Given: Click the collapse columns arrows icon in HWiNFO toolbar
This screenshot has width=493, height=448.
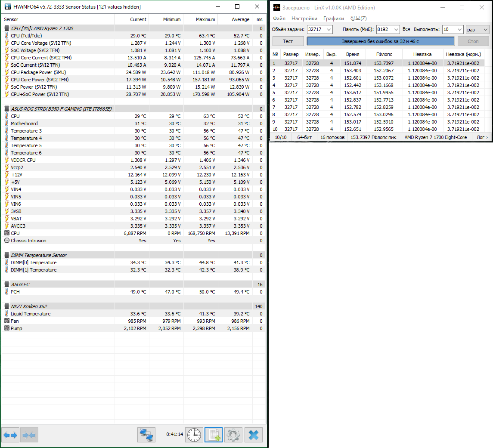Looking at the screenshot, I should pos(29,435).
